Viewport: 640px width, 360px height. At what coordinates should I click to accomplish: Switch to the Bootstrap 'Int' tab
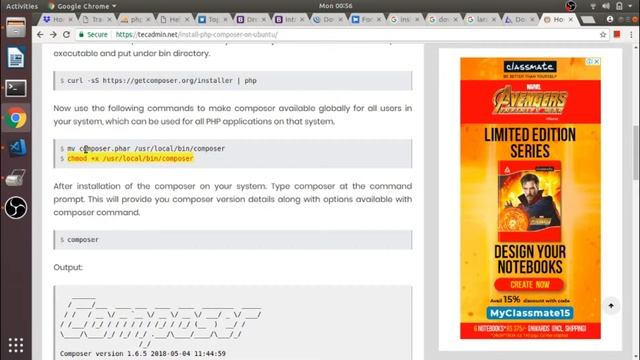click(289, 20)
